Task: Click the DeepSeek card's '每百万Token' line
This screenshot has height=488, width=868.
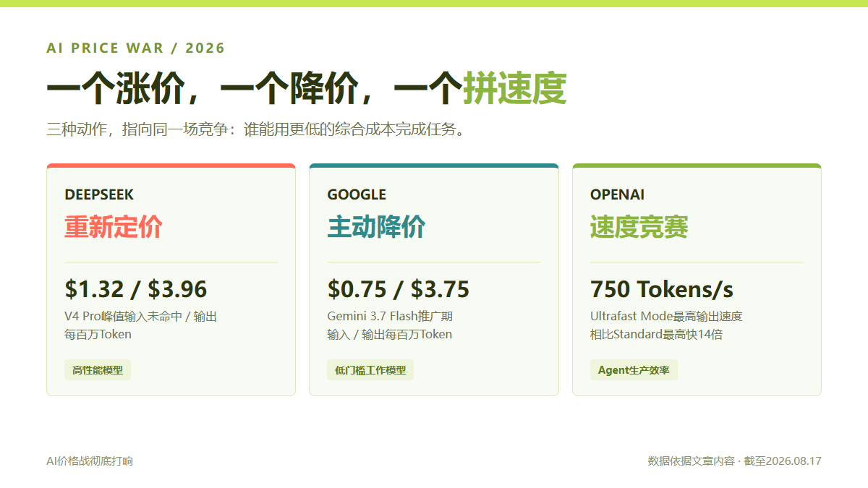Action: click(x=98, y=335)
